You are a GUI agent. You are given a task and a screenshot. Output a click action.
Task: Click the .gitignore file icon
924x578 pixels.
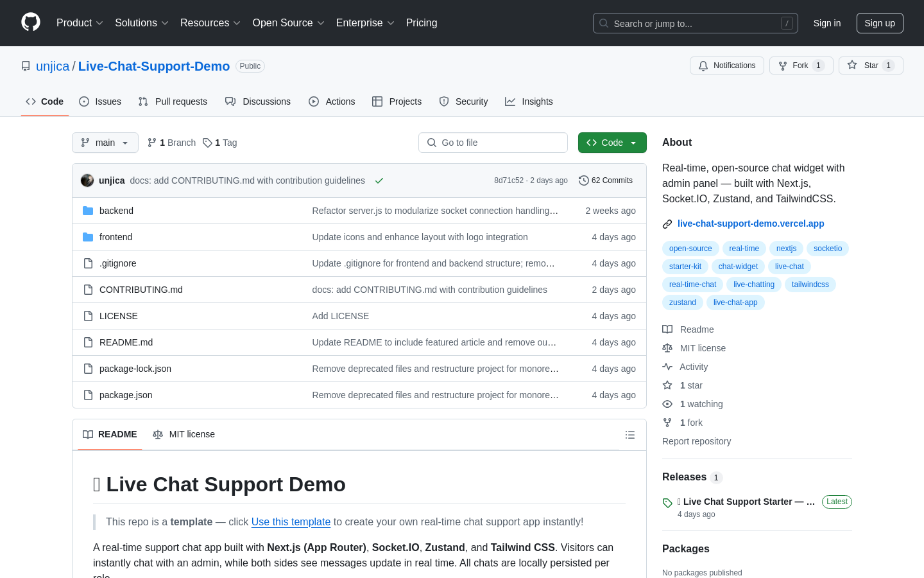(x=88, y=263)
